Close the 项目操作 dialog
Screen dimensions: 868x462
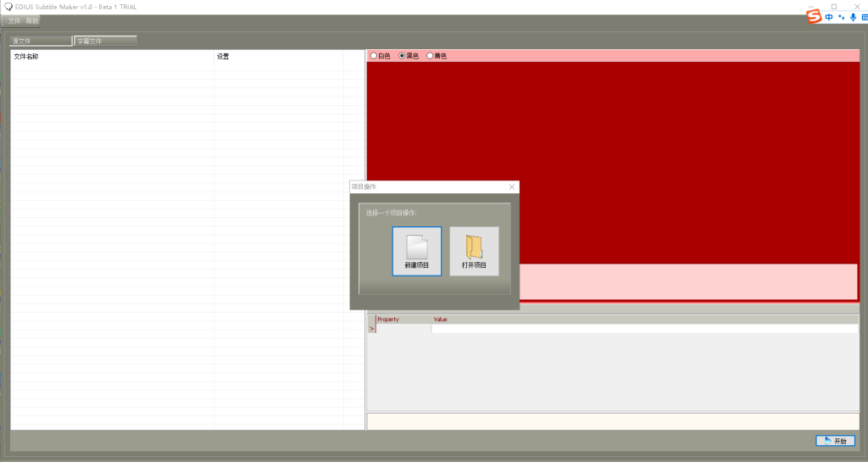tap(511, 187)
